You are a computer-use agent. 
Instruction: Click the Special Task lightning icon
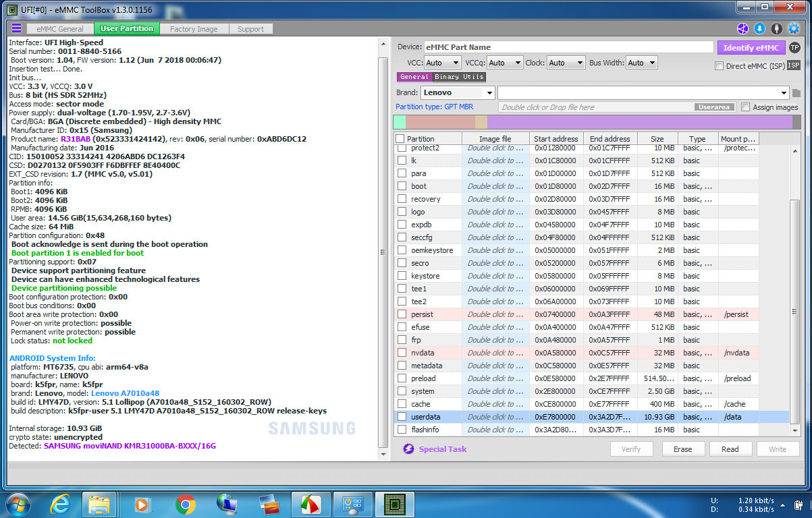(x=408, y=449)
